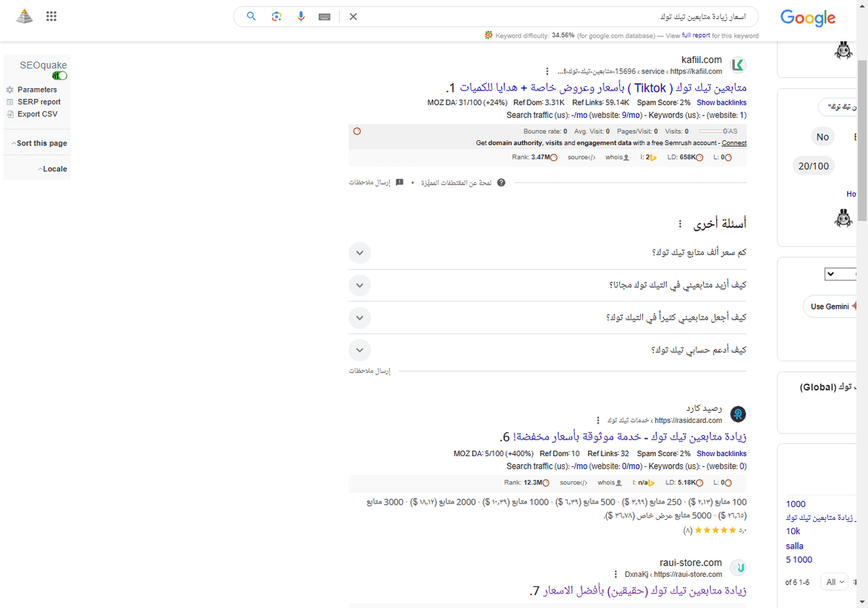Open the on-screen keyboard icon in the search bar
The height and width of the screenshot is (608, 868).
(x=324, y=16)
